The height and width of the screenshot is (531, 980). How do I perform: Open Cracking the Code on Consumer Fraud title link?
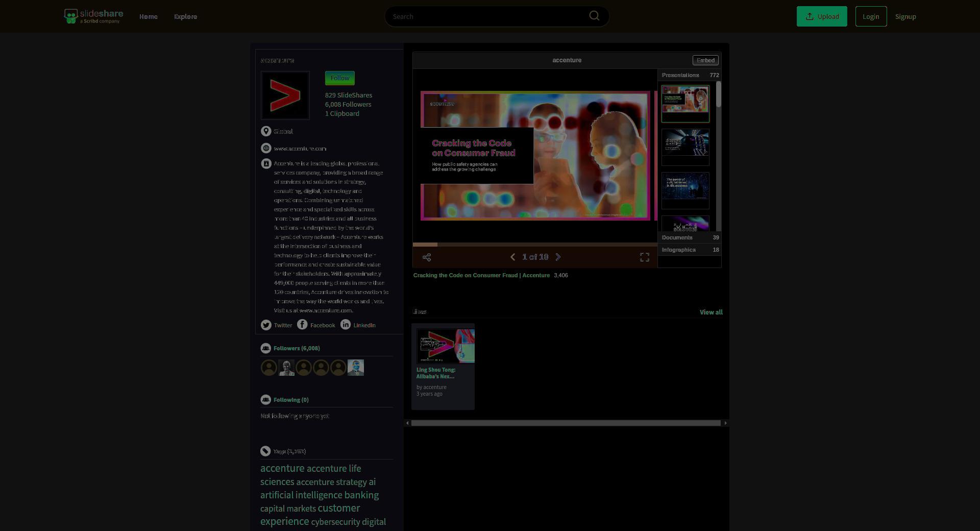pos(481,275)
